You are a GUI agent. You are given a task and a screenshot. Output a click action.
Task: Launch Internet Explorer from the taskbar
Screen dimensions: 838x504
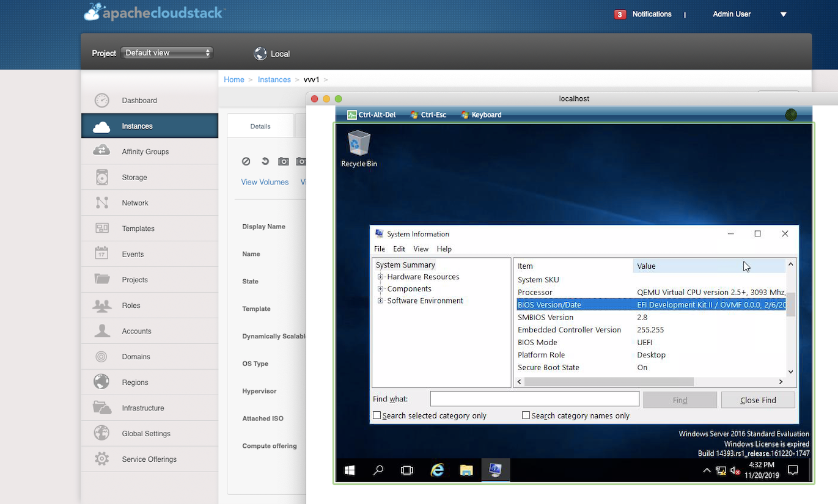click(437, 470)
